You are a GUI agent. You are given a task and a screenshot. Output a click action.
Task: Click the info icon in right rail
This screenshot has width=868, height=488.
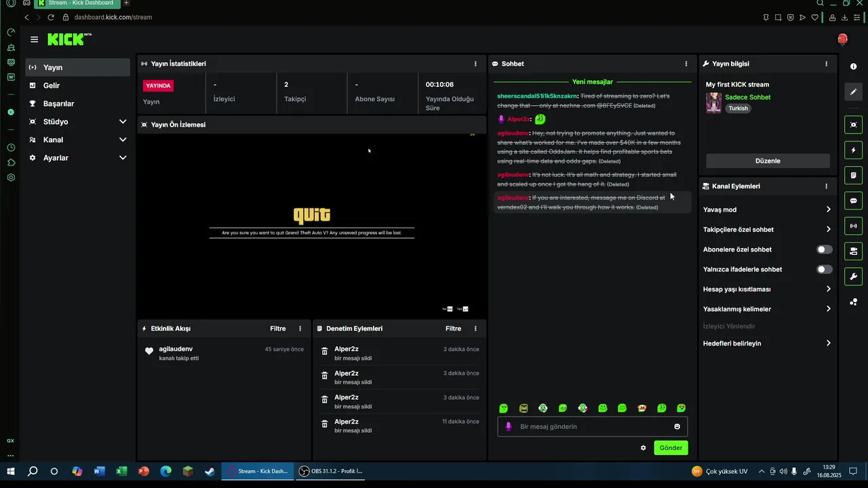point(853,66)
